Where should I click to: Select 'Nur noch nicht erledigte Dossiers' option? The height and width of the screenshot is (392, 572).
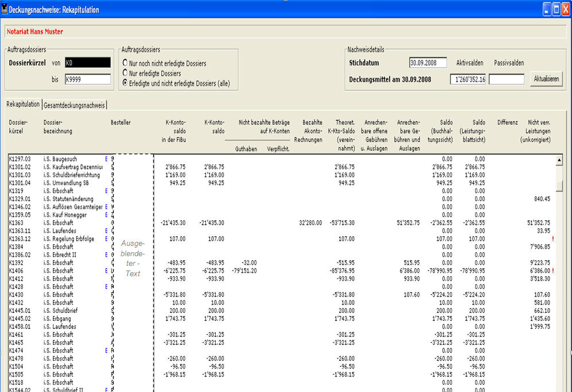(x=126, y=63)
